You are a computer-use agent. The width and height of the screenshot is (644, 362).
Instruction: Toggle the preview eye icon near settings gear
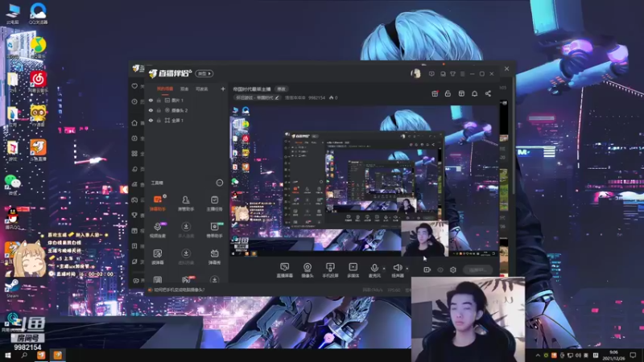[440, 269]
